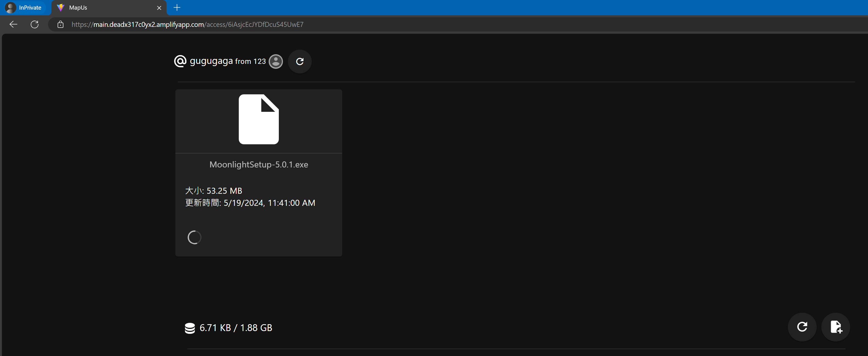
Task: Go back with browser back arrow
Action: (13, 24)
